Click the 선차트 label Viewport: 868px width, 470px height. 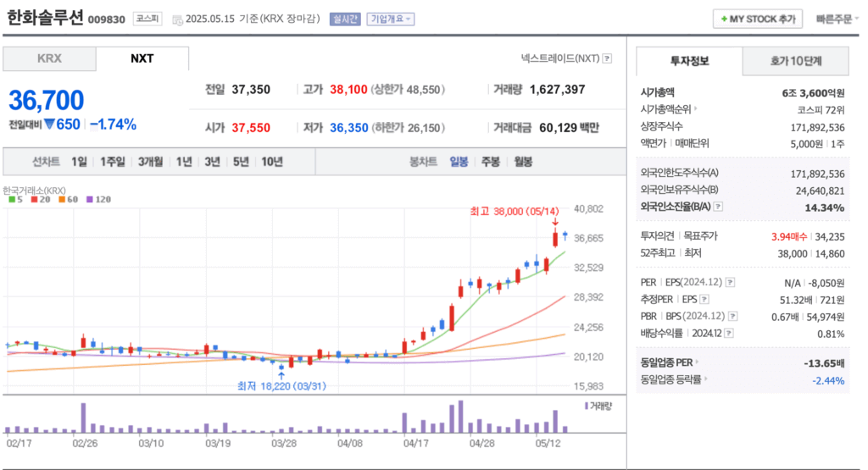(46, 162)
